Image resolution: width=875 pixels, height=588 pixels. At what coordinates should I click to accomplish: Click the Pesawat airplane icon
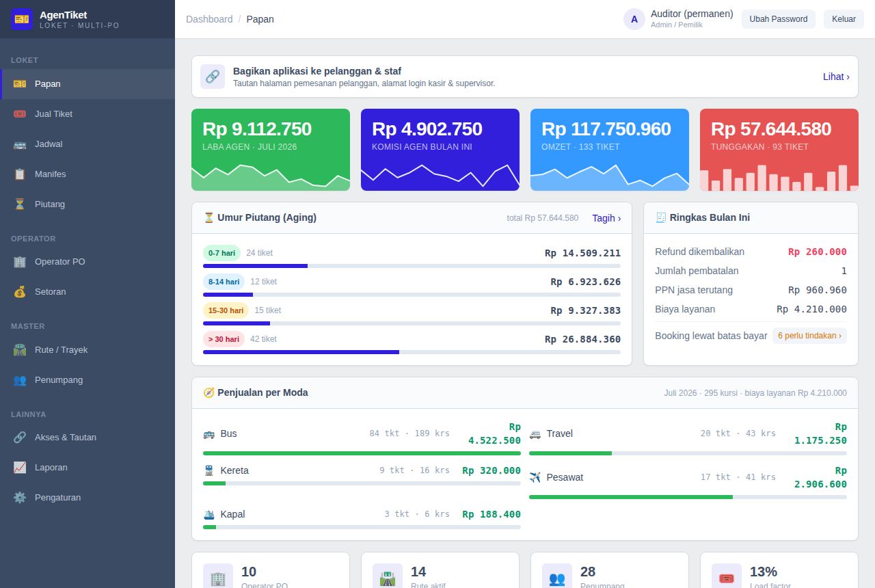coord(535,477)
